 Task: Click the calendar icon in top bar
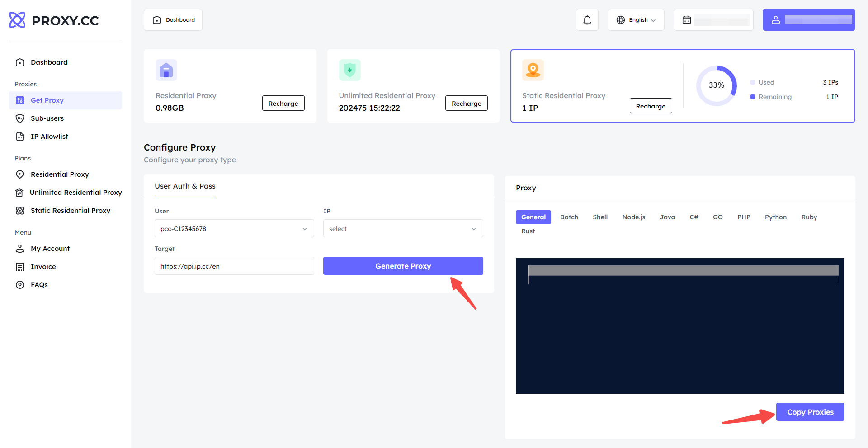(687, 20)
